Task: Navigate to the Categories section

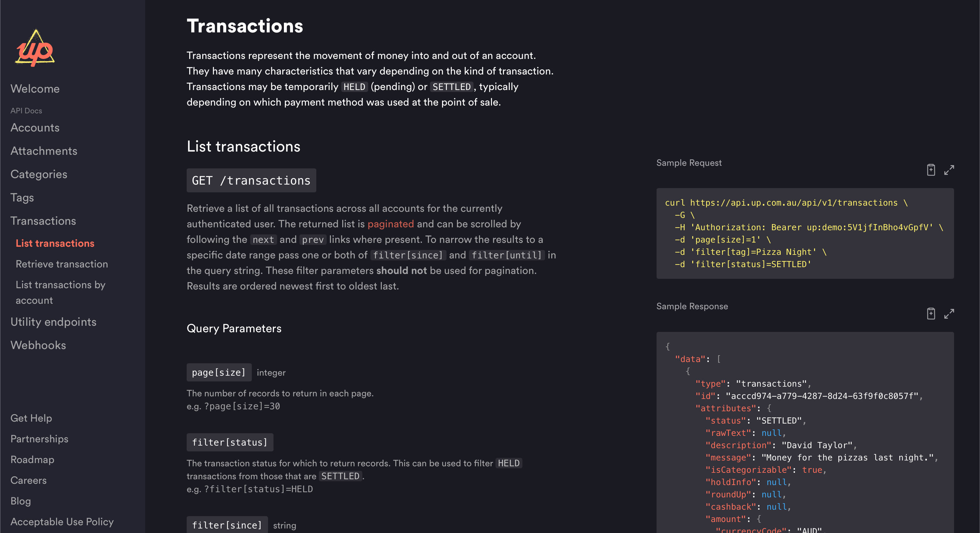Action: pos(39,174)
